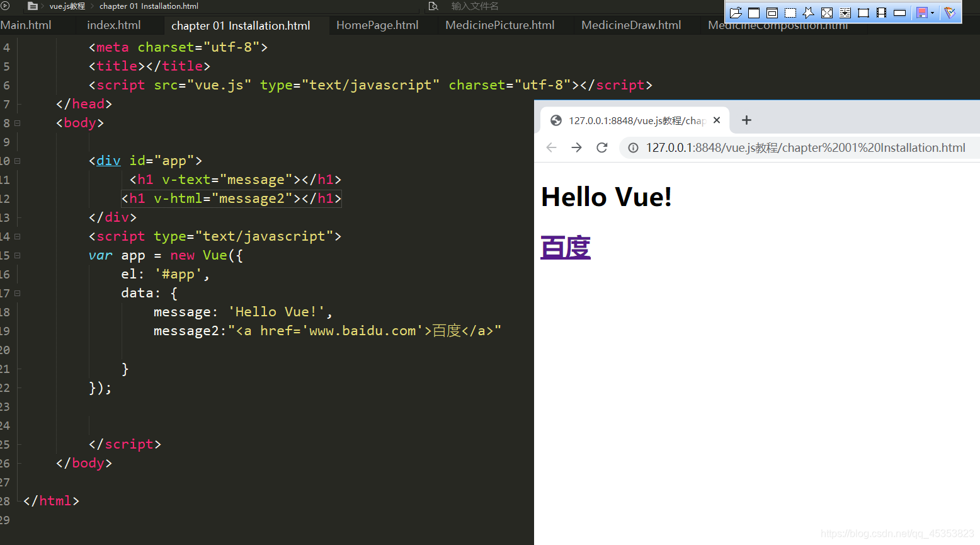The image size is (980, 545).
Task: Click the open-folder icon in capture toolbar
Action: point(736,13)
